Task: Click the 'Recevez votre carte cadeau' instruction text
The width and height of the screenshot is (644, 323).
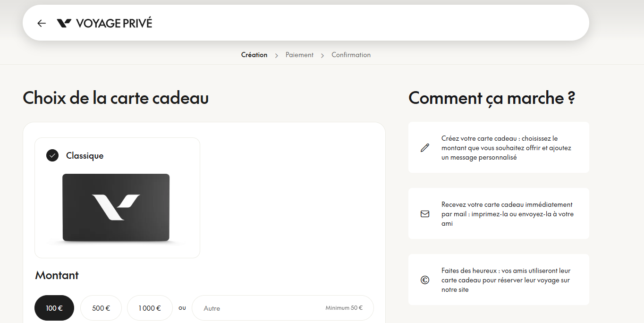Action: click(x=508, y=214)
